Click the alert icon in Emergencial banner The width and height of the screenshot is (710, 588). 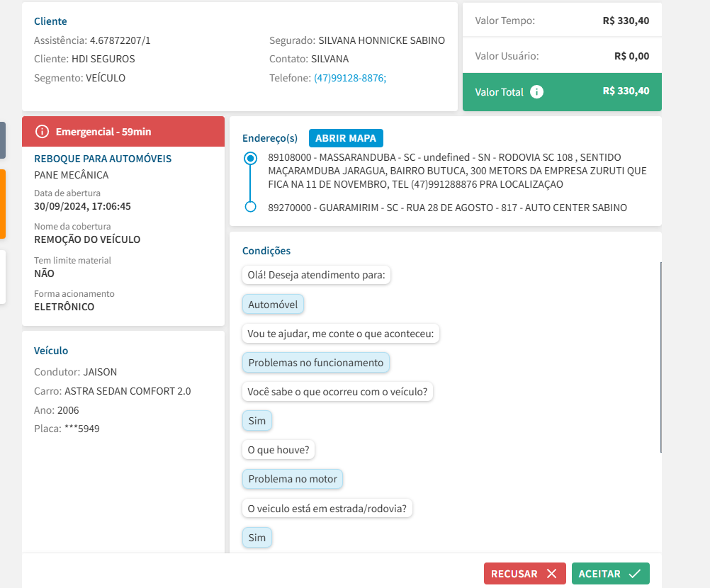coord(43,132)
